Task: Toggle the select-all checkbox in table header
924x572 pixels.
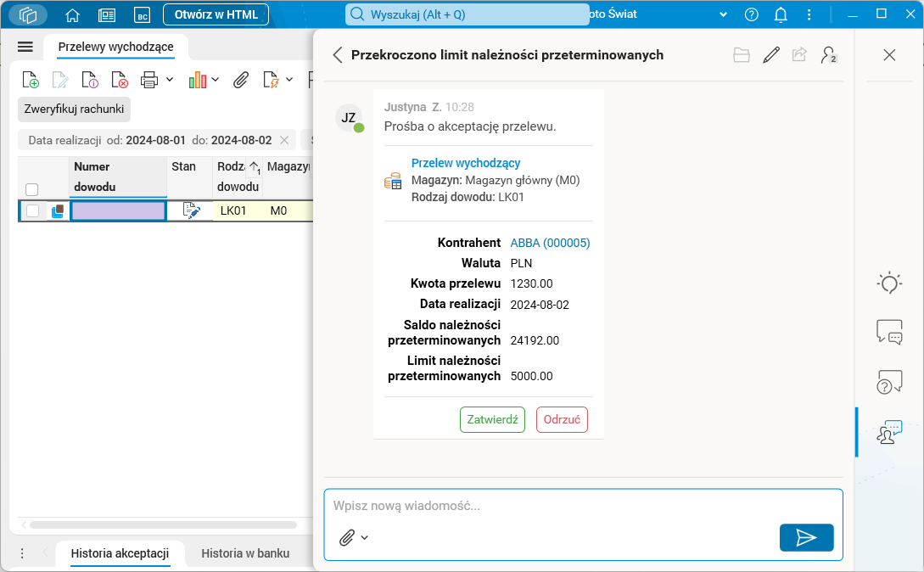Action: point(32,189)
